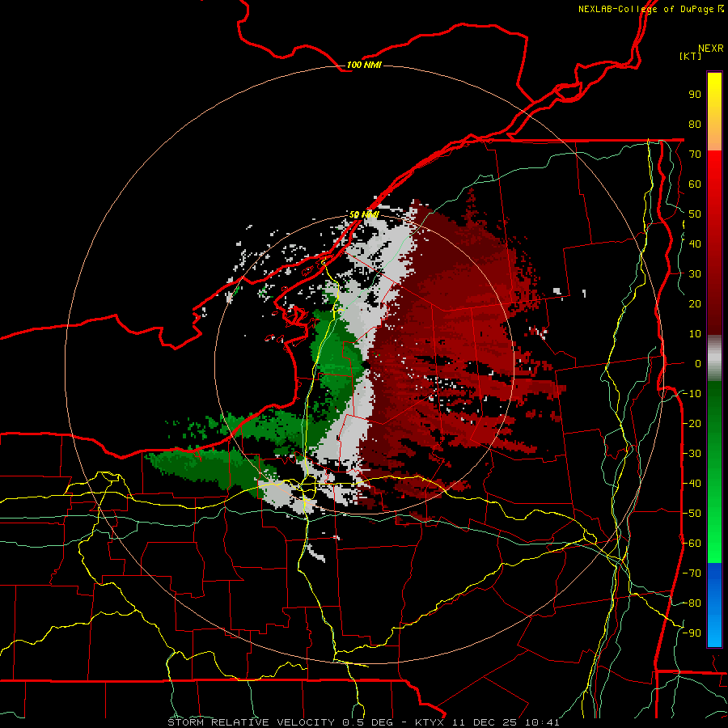
Task: Click the NEXR label near the legend
Action: [711, 49]
